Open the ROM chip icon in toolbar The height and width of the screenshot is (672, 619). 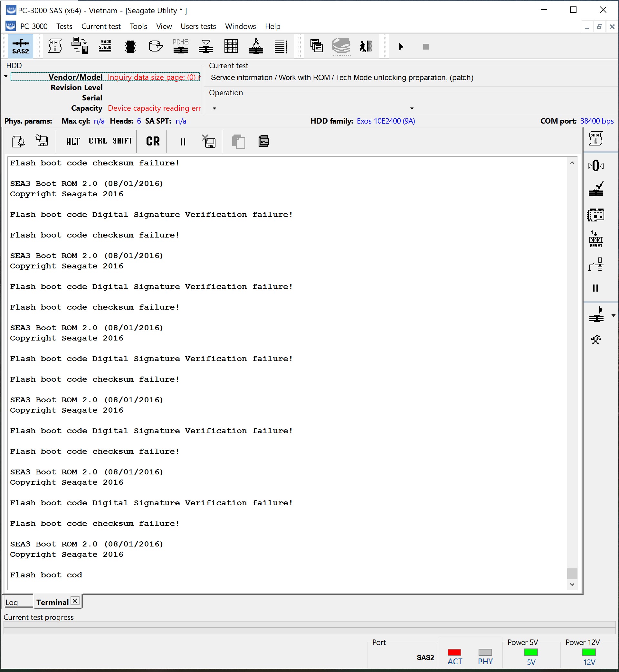click(130, 46)
